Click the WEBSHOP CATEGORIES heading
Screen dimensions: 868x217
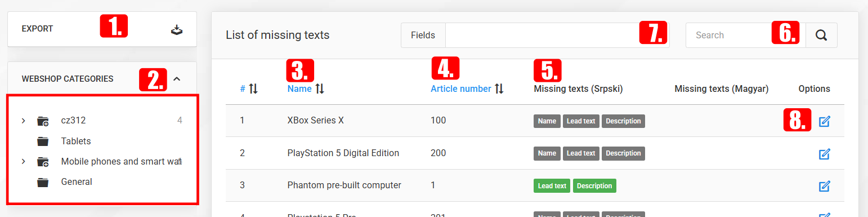[x=68, y=79]
